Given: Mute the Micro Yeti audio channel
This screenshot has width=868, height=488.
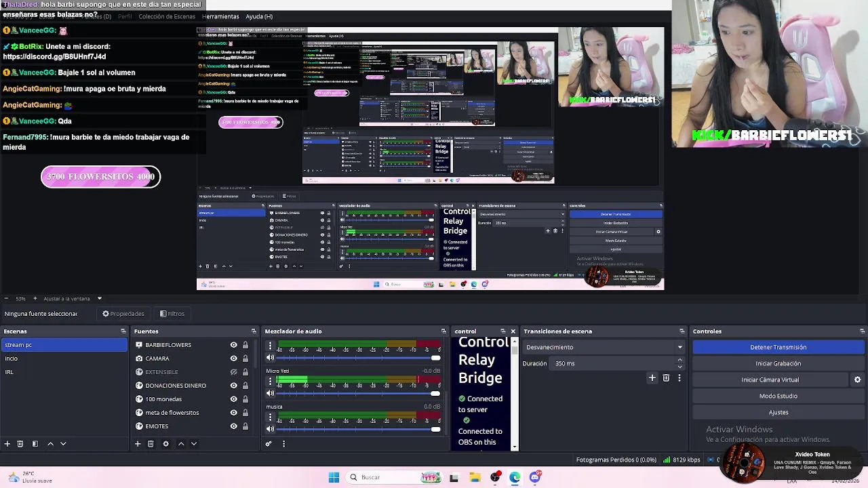Looking at the screenshot, I should click(270, 393).
